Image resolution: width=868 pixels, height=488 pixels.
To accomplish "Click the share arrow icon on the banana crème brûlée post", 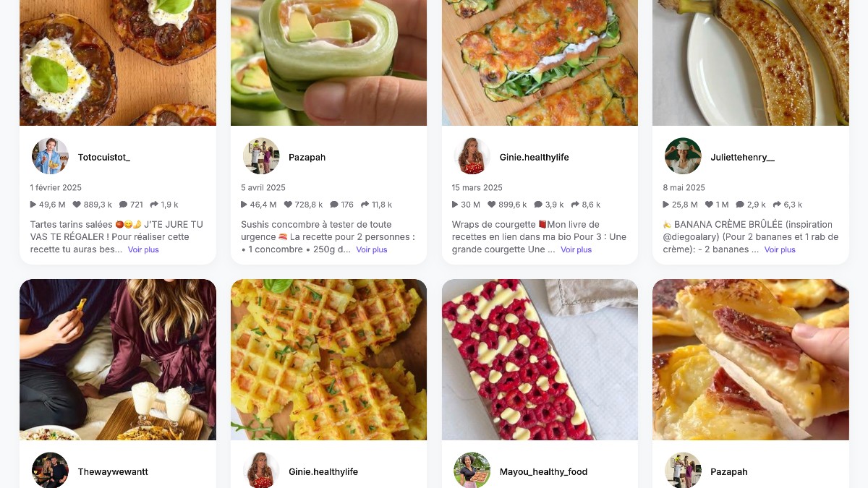I will tap(778, 204).
